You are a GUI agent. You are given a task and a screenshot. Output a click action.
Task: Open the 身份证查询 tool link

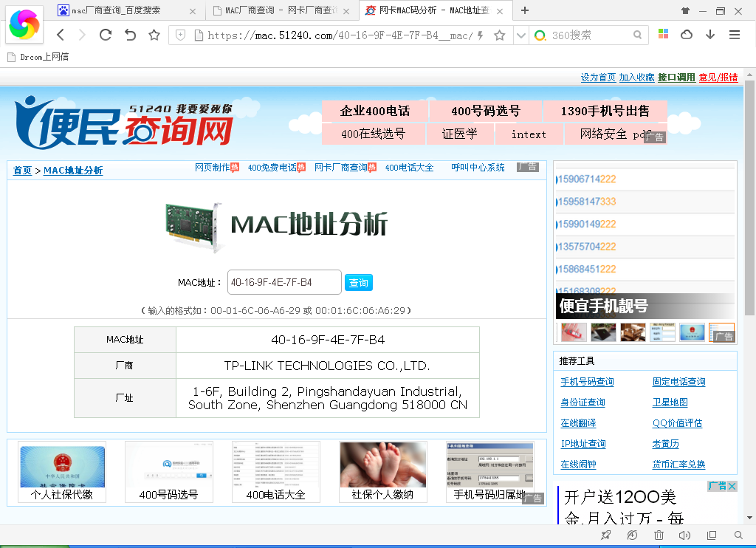583,403
